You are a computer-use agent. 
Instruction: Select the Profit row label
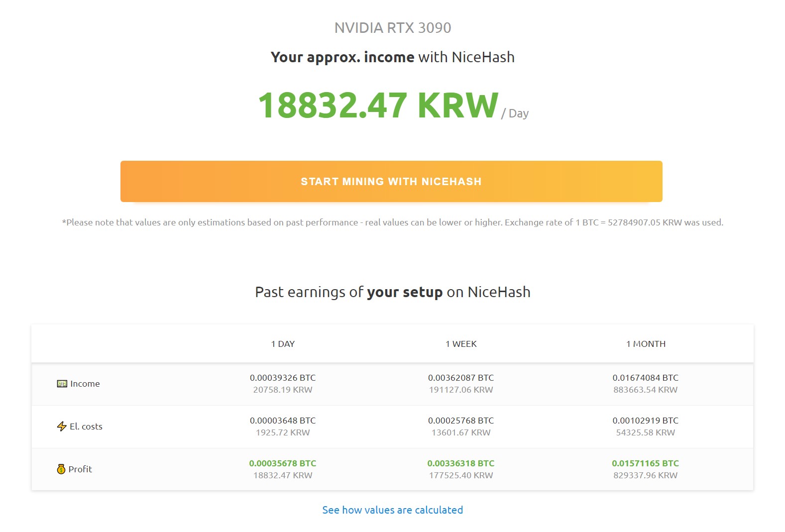tap(80, 469)
